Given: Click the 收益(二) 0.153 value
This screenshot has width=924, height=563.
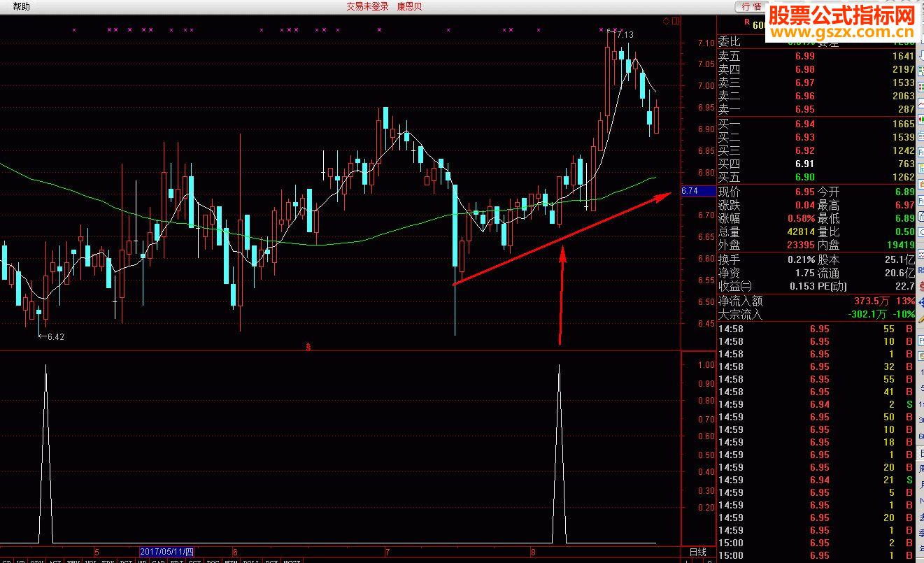Looking at the screenshot, I should pos(802,286).
